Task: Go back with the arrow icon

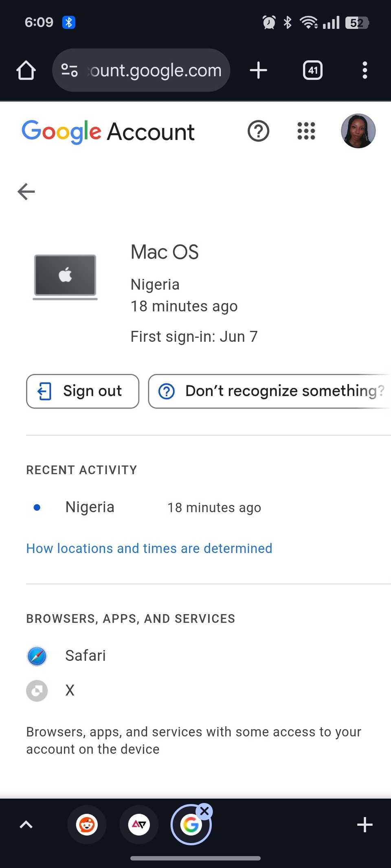Action: [26, 191]
